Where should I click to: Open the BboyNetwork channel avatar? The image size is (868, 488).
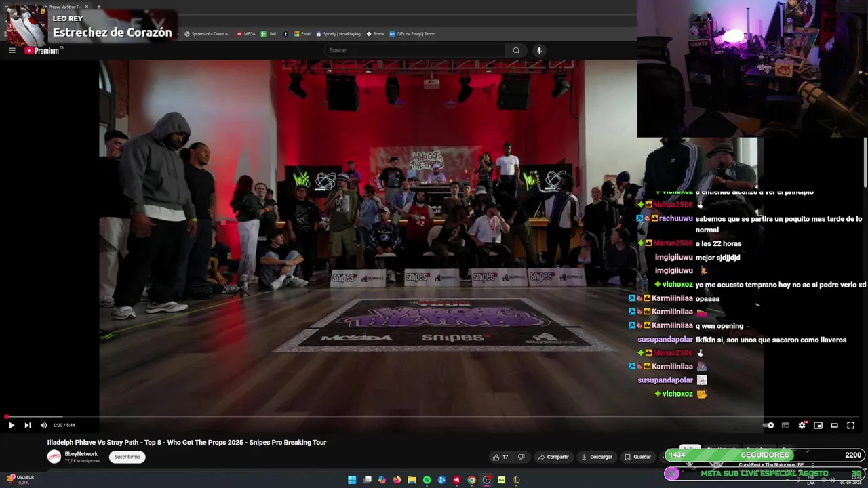54,457
